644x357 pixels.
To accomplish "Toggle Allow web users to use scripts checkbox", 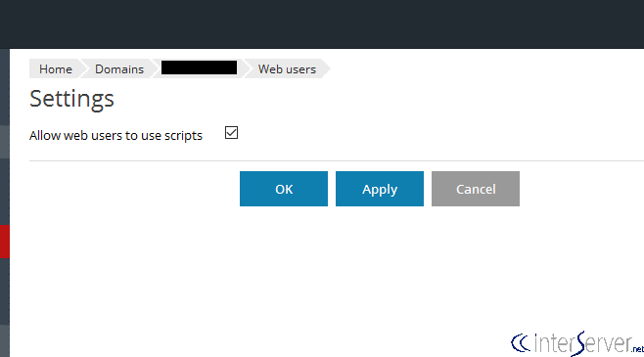I will click(231, 133).
